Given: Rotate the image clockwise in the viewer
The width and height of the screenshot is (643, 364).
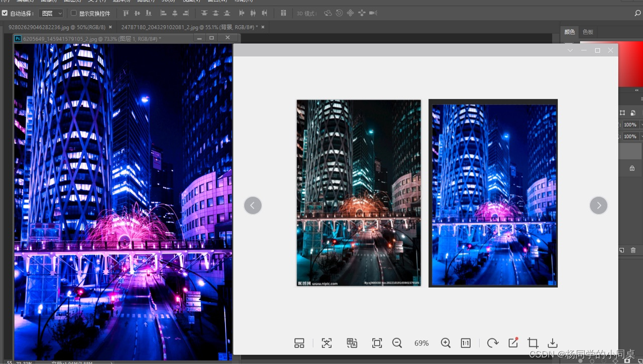Looking at the screenshot, I should coord(493,343).
